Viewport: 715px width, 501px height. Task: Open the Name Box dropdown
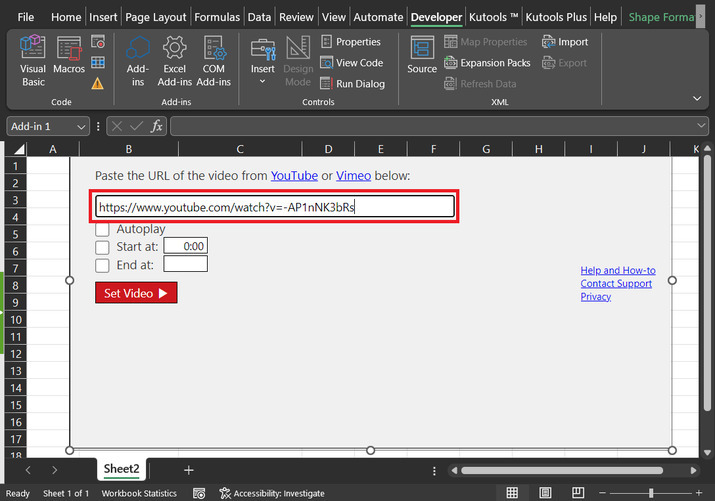coord(81,126)
